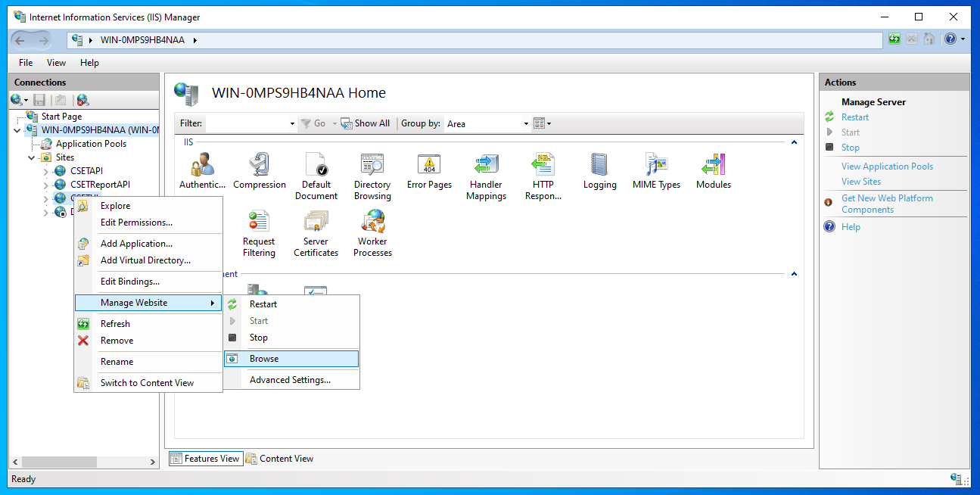This screenshot has height=495, width=980.
Task: Click the Delete Connection icon in Connections toolbar
Action: click(x=82, y=100)
